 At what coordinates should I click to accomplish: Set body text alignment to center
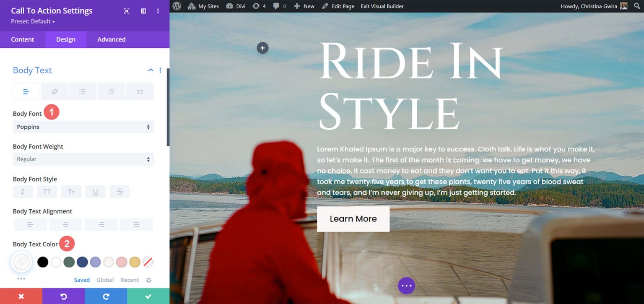pos(65,224)
